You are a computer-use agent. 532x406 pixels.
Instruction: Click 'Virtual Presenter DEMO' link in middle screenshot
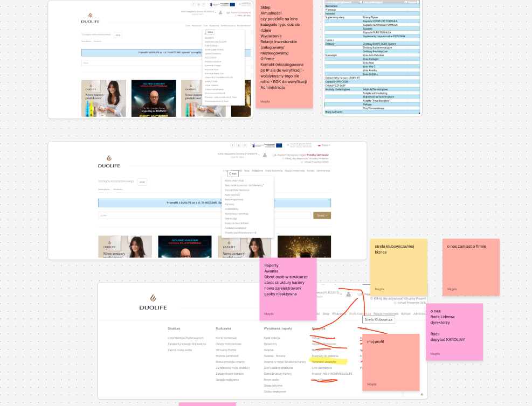316,162
